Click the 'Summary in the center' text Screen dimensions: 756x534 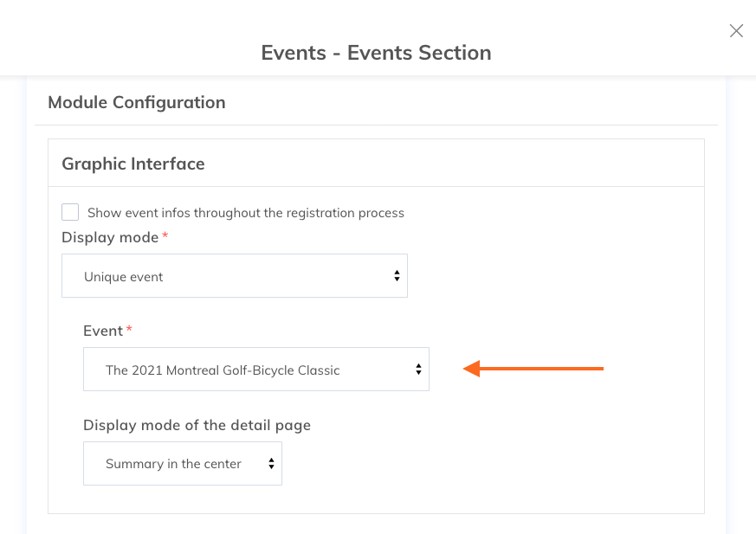(x=173, y=464)
